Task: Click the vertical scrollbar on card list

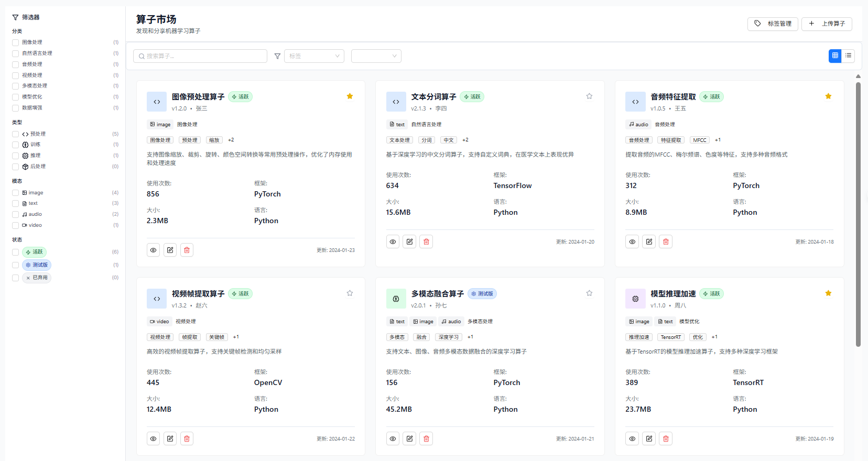Action: tap(858, 210)
